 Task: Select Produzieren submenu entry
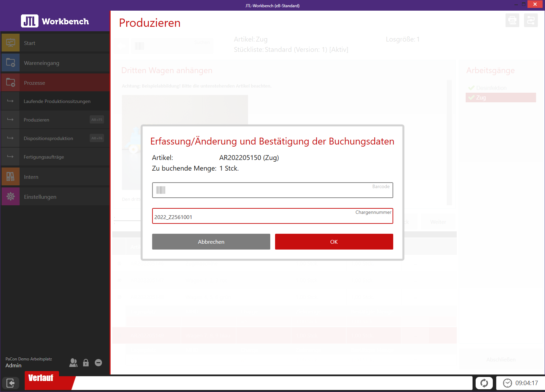[55, 120]
